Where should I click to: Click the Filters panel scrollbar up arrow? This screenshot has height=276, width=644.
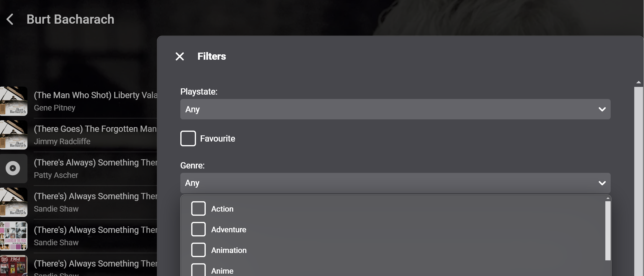click(x=638, y=82)
